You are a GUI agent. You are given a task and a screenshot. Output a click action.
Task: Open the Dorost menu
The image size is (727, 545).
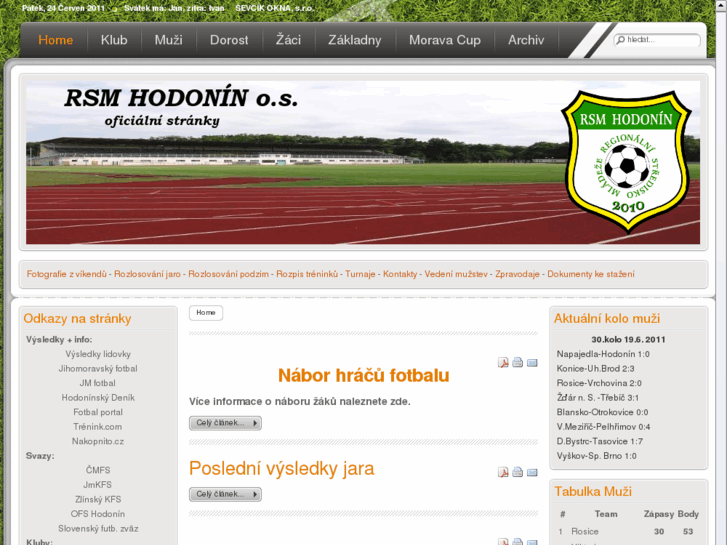tap(229, 40)
